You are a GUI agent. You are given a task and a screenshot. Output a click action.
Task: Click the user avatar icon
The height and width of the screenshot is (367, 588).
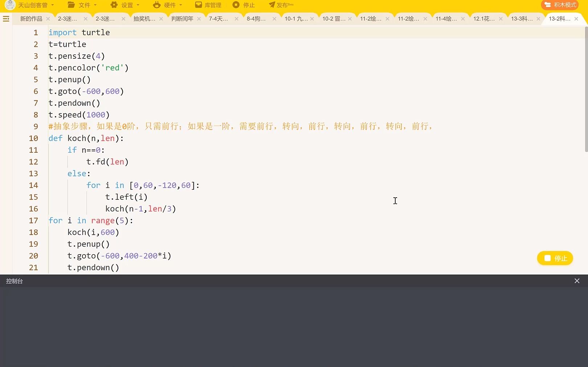coord(10,5)
